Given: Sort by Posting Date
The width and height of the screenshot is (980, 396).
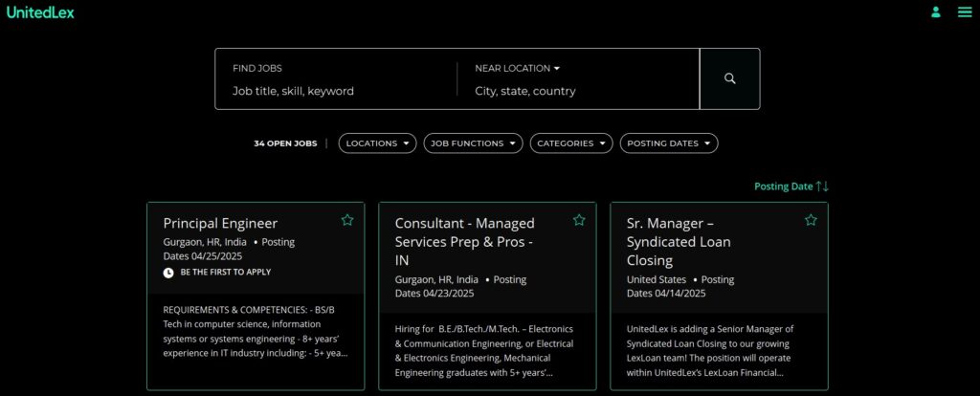Looking at the screenshot, I should 783,187.
